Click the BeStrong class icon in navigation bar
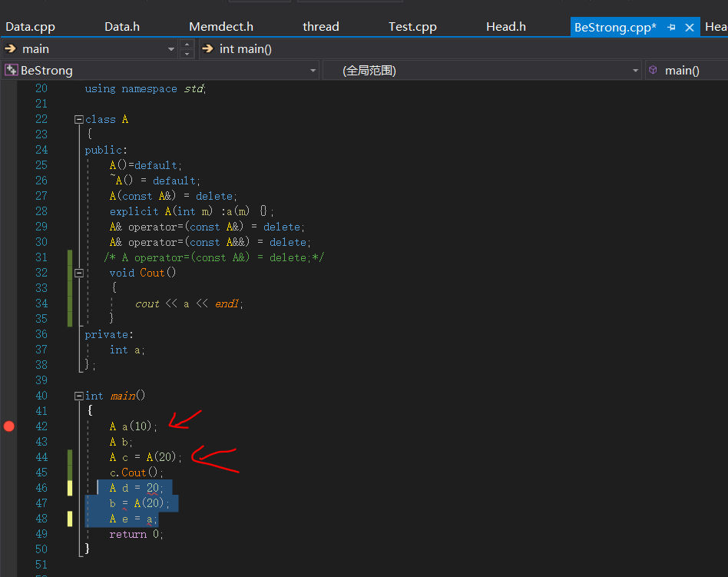The image size is (728, 577). [x=11, y=70]
